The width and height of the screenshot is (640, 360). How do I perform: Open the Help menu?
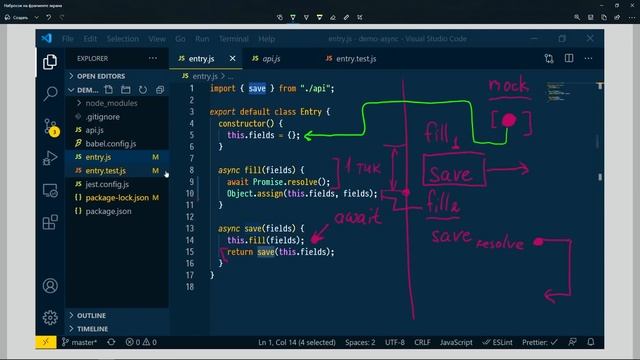[267, 39]
